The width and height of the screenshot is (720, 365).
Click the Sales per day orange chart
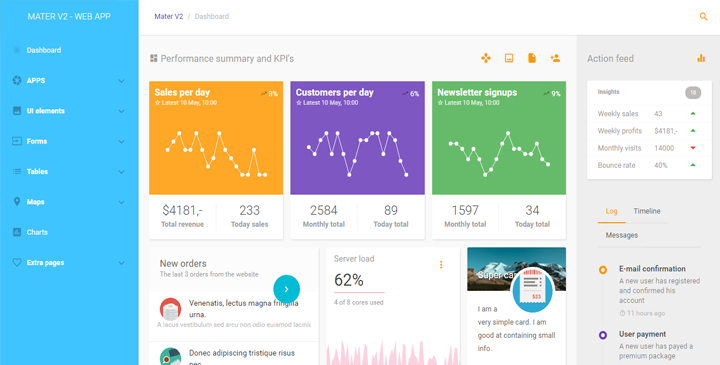216,154
